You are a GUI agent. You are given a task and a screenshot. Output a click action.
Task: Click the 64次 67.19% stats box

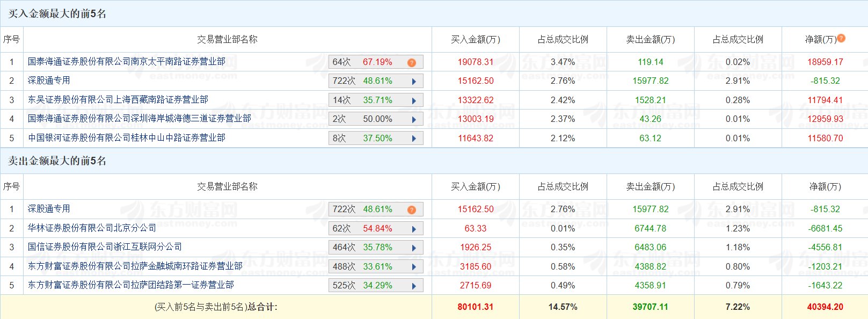[x=376, y=62]
